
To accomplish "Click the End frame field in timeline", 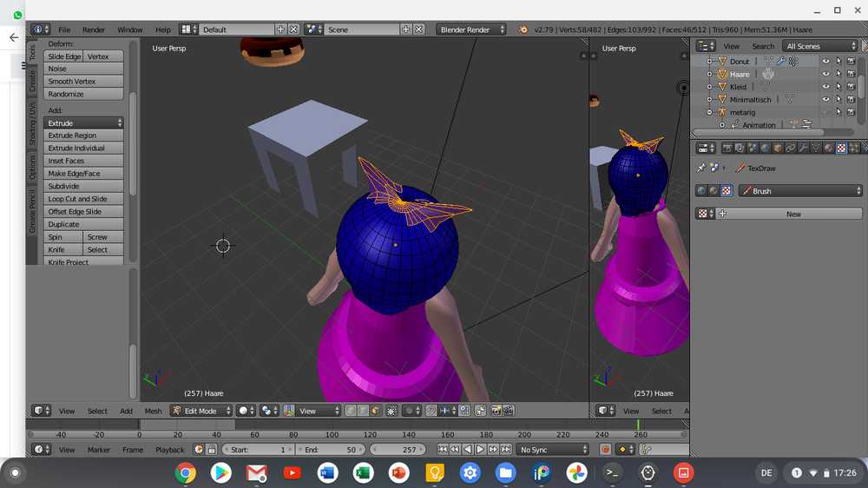I will click(x=331, y=450).
